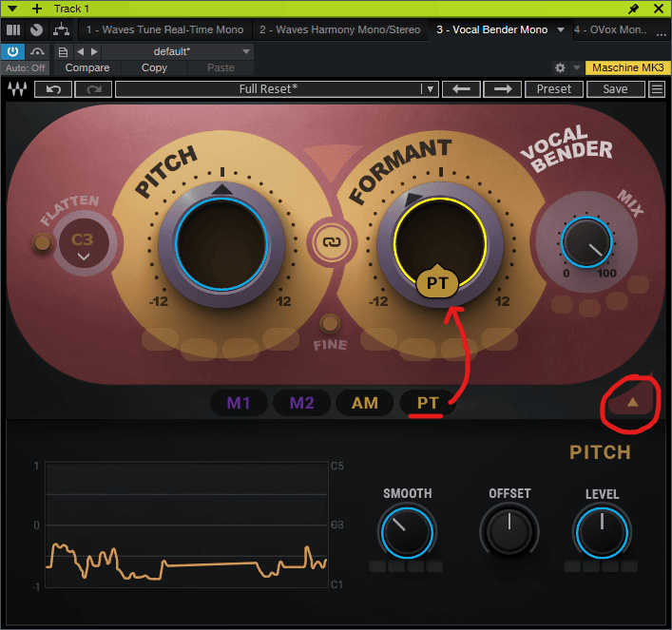Click the Copy button
The height and width of the screenshot is (630, 672).
click(x=154, y=67)
